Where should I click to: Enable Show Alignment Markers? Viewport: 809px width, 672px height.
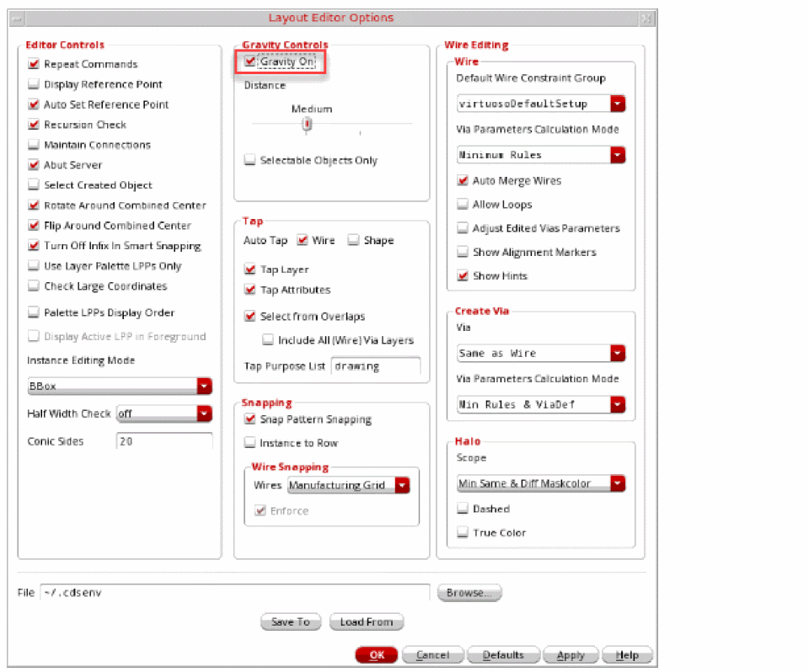(x=463, y=252)
